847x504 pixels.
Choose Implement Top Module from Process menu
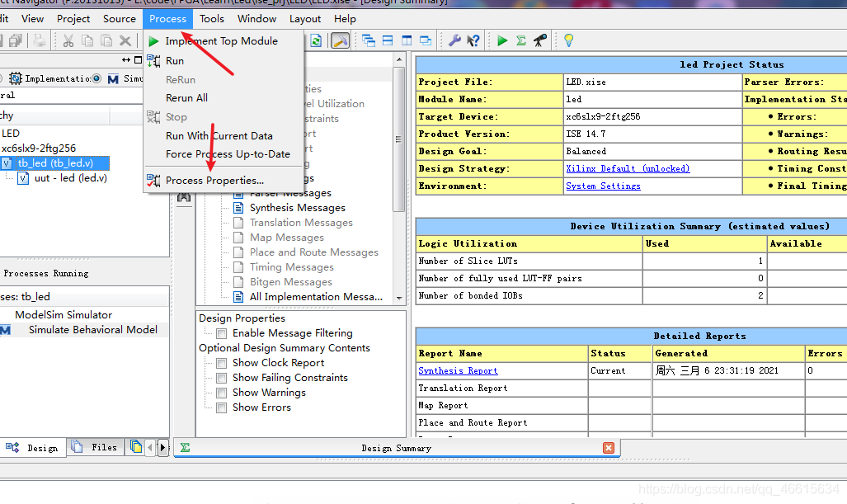pyautogui.click(x=224, y=41)
